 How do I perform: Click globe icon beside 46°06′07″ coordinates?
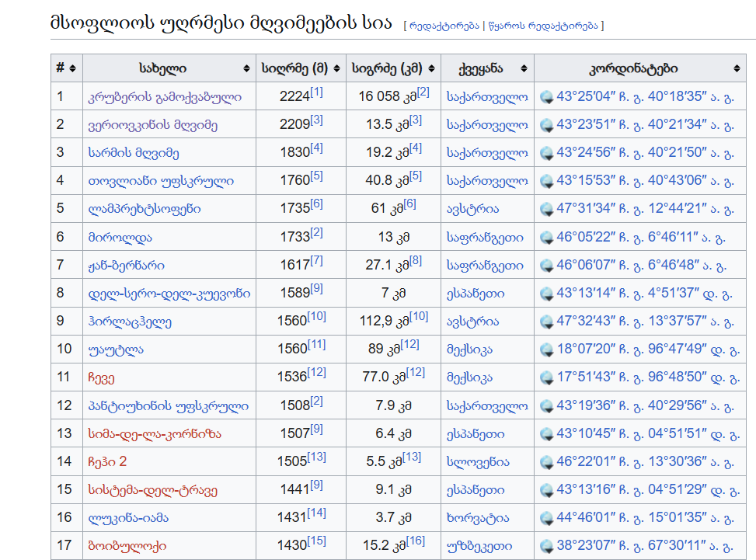(x=547, y=266)
